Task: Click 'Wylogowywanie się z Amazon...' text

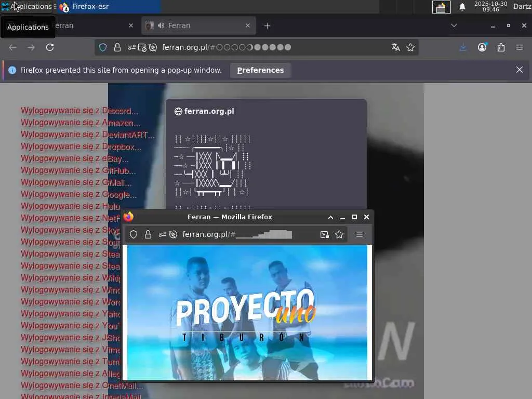Action: point(81,123)
